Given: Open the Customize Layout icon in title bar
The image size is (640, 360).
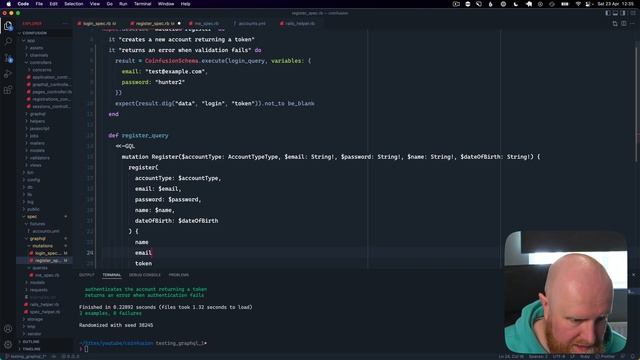Looking at the screenshot, I should tap(633, 13).
